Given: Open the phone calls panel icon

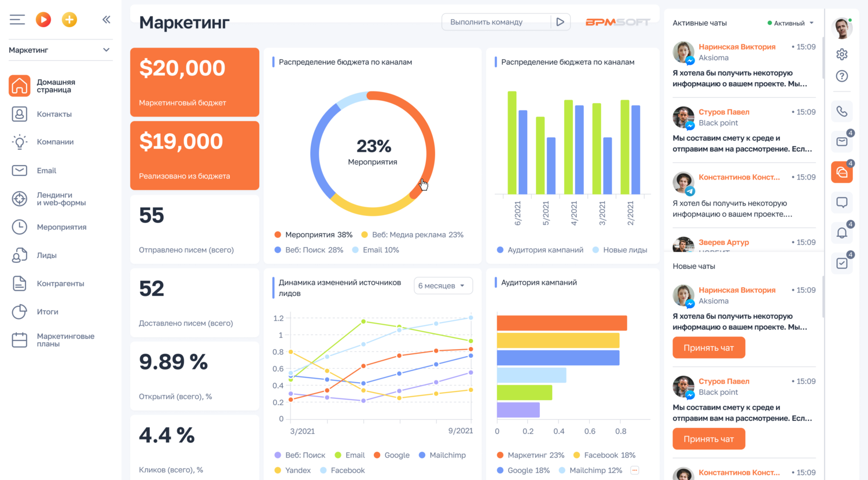Looking at the screenshot, I should (842, 111).
